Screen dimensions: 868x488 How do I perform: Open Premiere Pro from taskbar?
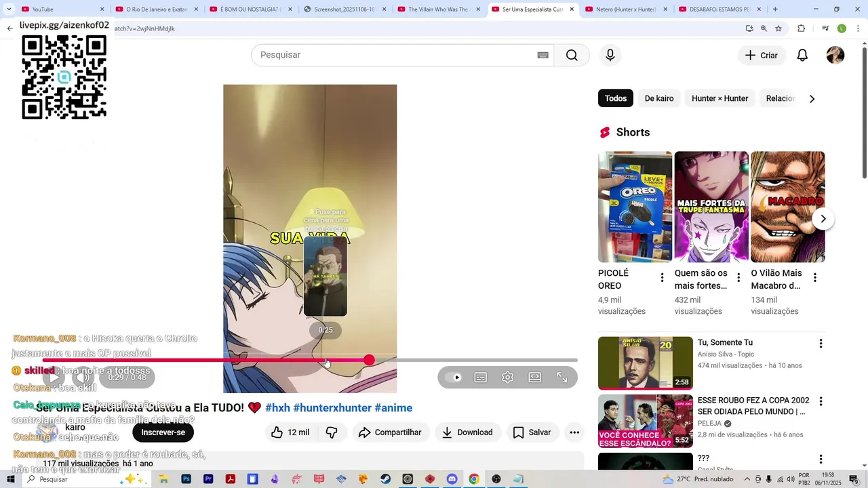208,479
